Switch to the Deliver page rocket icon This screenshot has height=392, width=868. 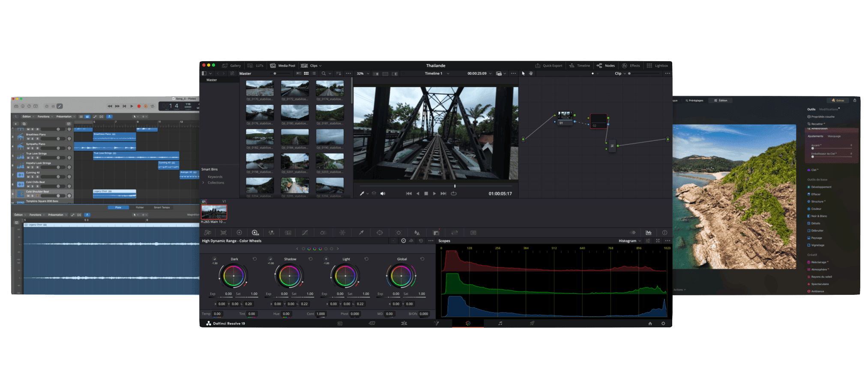coord(532,324)
